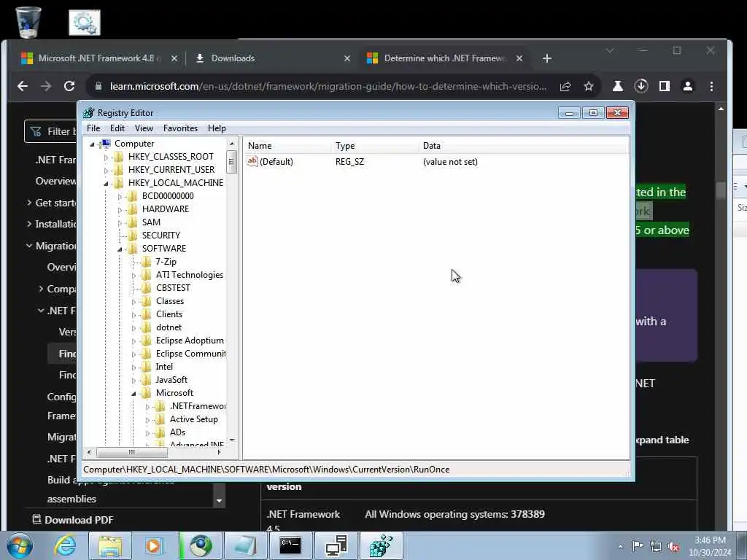This screenshot has width=747, height=560.
Task: Expand BCD00000000 key arrow
Action: pyautogui.click(x=120, y=197)
